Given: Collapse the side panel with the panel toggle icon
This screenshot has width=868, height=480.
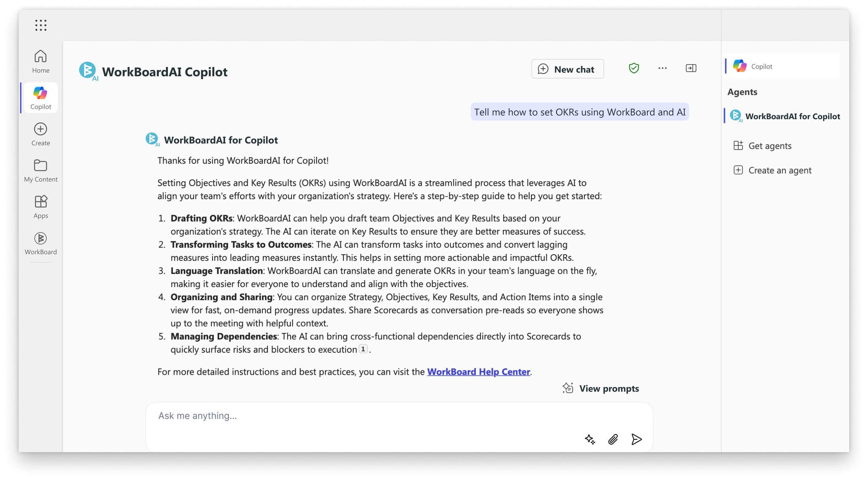Looking at the screenshot, I should tap(691, 68).
